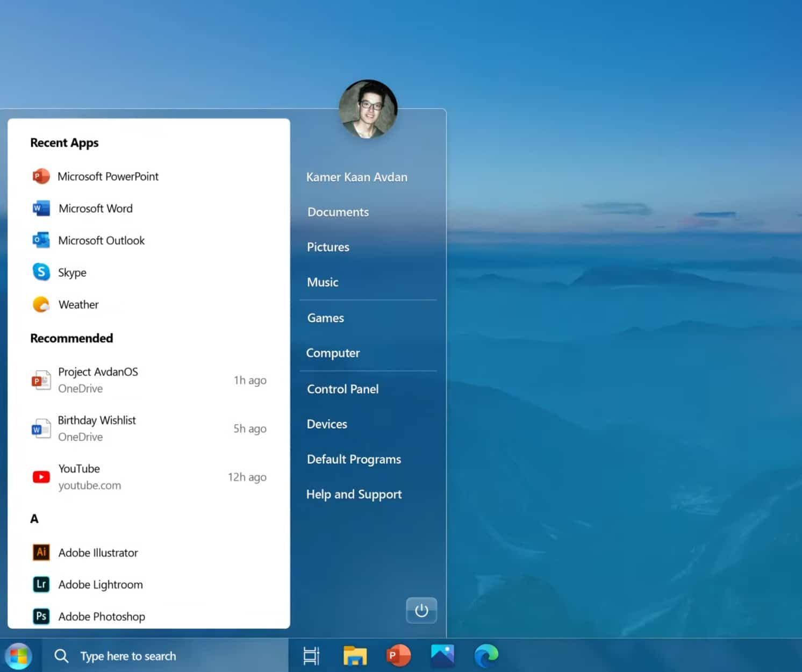
Task: Click the Windows Start button
Action: click(19, 656)
